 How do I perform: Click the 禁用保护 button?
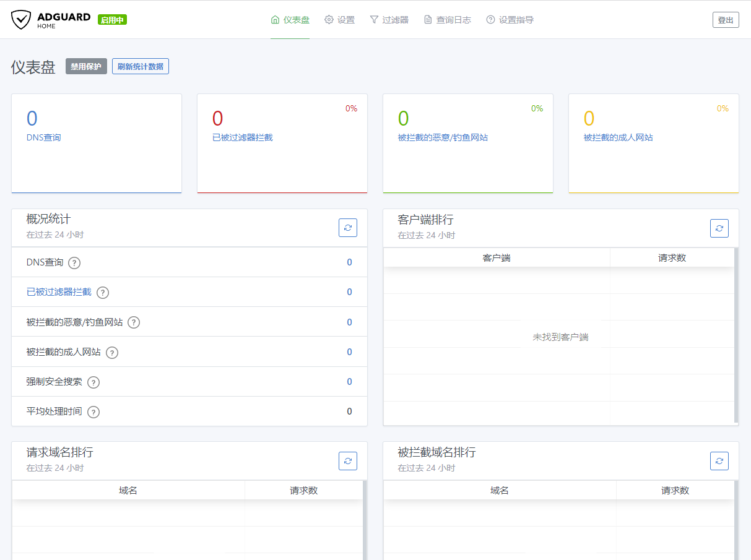coord(86,66)
